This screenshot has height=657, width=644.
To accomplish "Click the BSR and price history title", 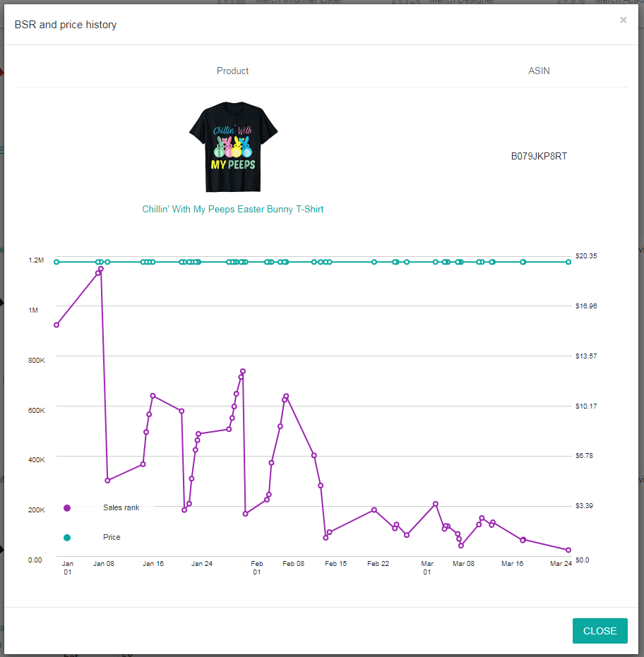I will (66, 25).
